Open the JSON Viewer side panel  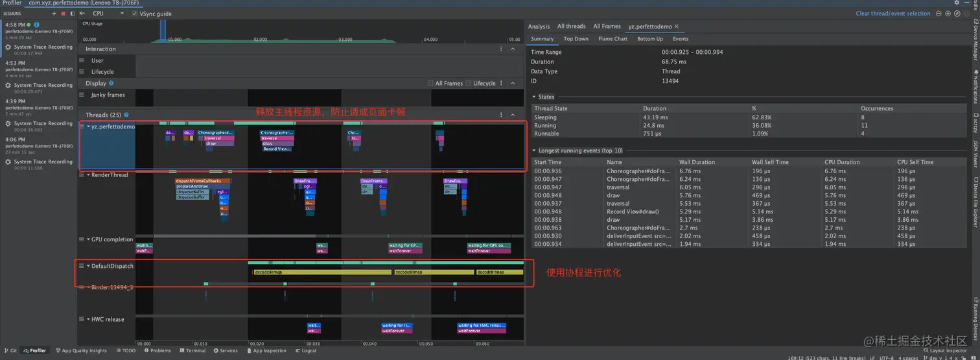975,153
